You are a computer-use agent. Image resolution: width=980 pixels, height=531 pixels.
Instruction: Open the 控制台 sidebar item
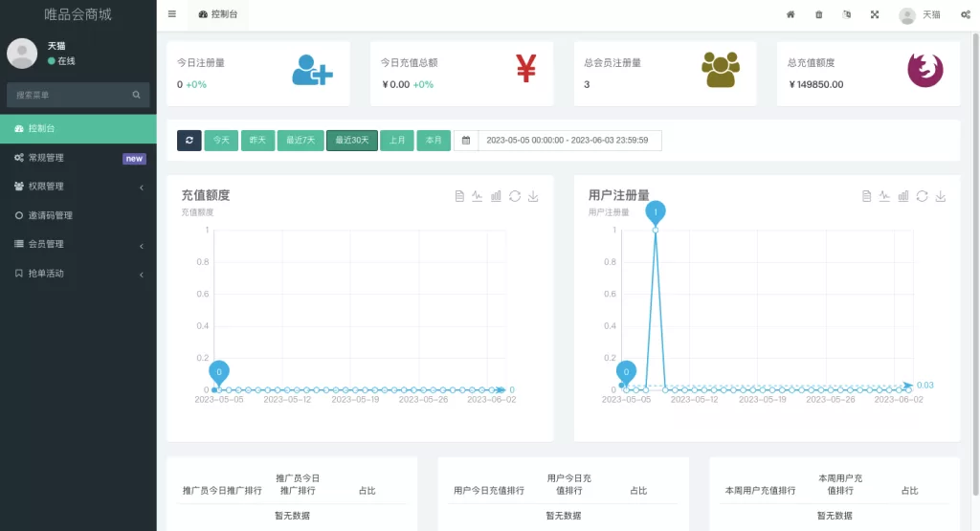(78, 129)
